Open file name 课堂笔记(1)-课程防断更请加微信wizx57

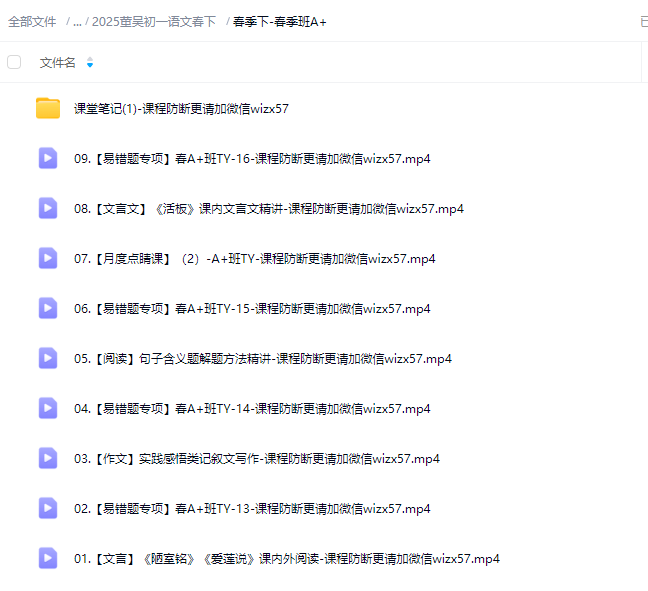pyautogui.click(x=181, y=109)
